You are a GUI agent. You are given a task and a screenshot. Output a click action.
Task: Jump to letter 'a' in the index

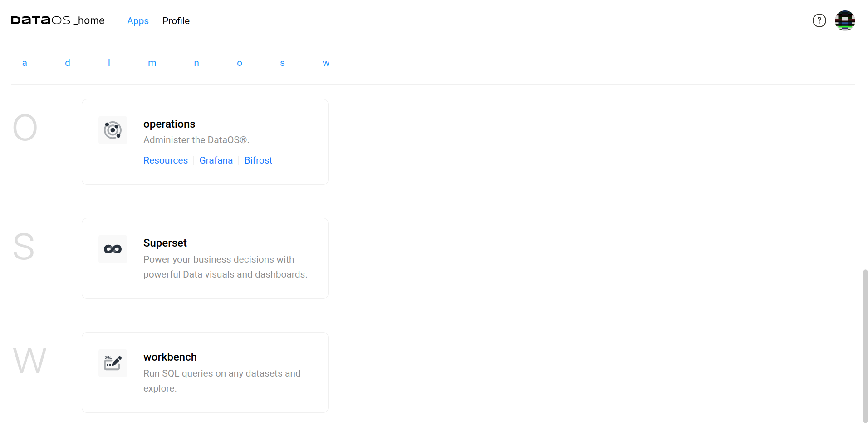pyautogui.click(x=25, y=63)
